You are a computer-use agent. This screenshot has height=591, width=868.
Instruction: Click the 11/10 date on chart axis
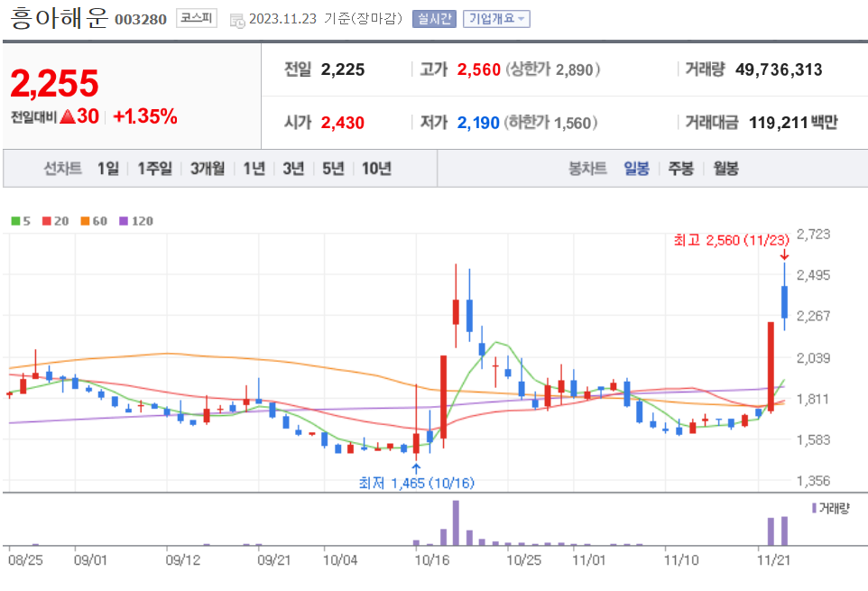click(681, 560)
